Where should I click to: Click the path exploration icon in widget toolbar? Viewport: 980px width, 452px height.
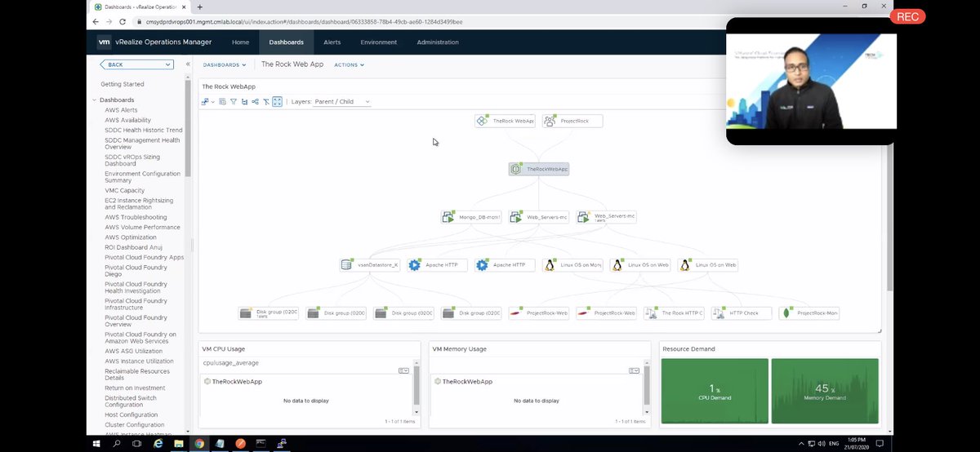click(x=255, y=102)
